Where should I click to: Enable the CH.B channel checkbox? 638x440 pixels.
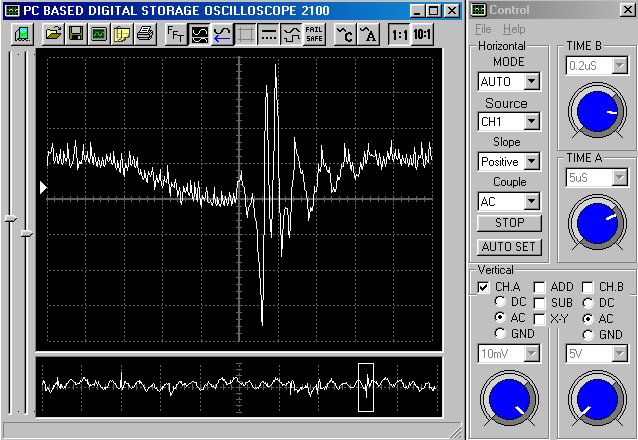588,287
